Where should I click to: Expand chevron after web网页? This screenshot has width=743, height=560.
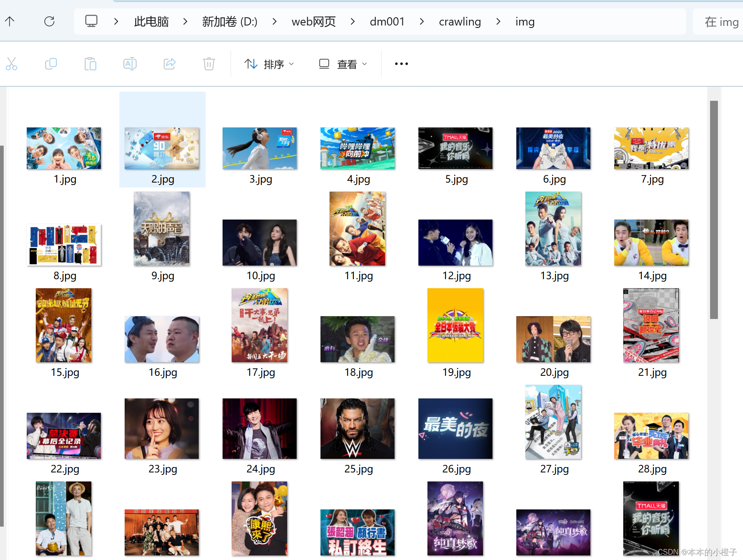pos(353,21)
